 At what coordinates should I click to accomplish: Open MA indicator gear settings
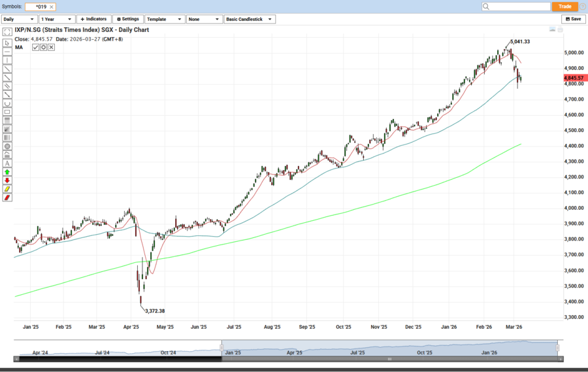point(44,47)
